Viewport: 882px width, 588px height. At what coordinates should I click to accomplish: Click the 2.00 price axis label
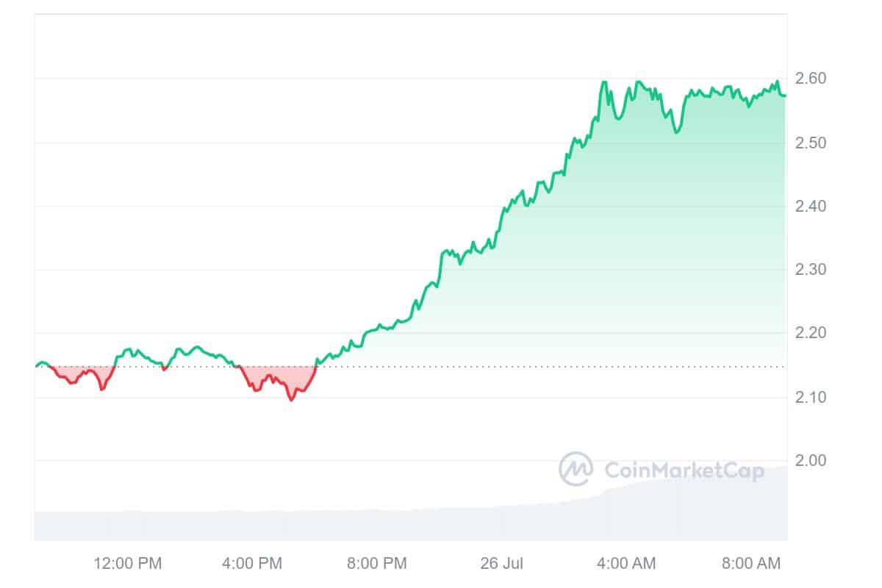click(x=811, y=461)
